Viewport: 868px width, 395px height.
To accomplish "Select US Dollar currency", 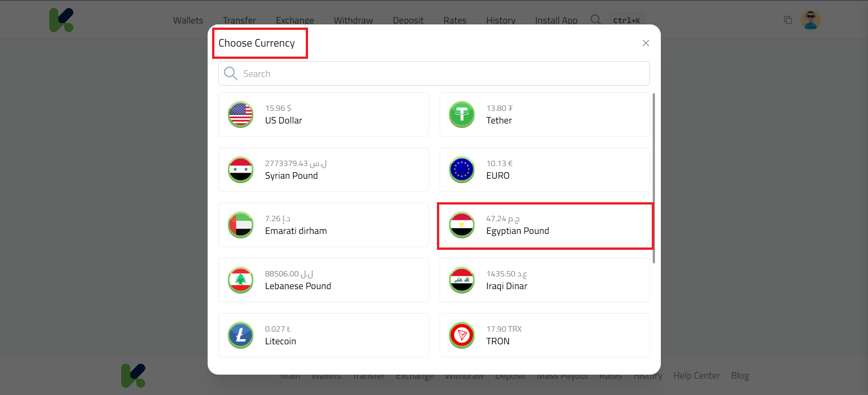I will [x=323, y=114].
